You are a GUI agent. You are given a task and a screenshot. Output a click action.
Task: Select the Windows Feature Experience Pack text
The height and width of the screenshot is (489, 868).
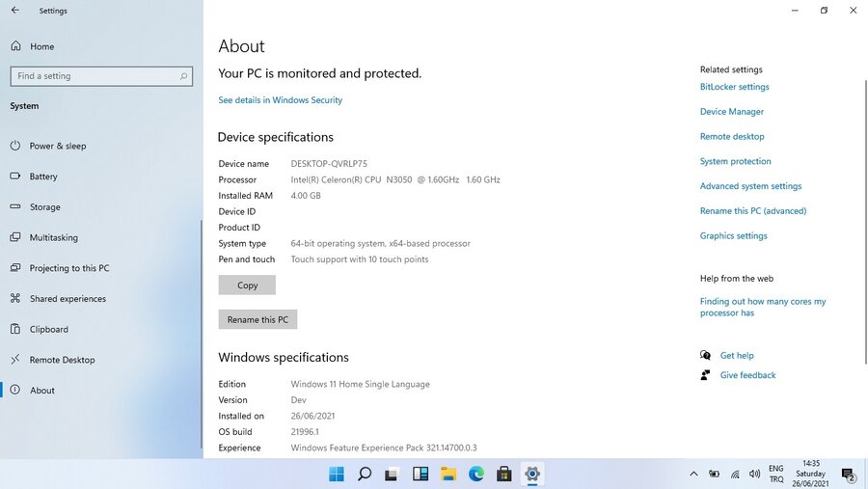pyautogui.click(x=384, y=448)
